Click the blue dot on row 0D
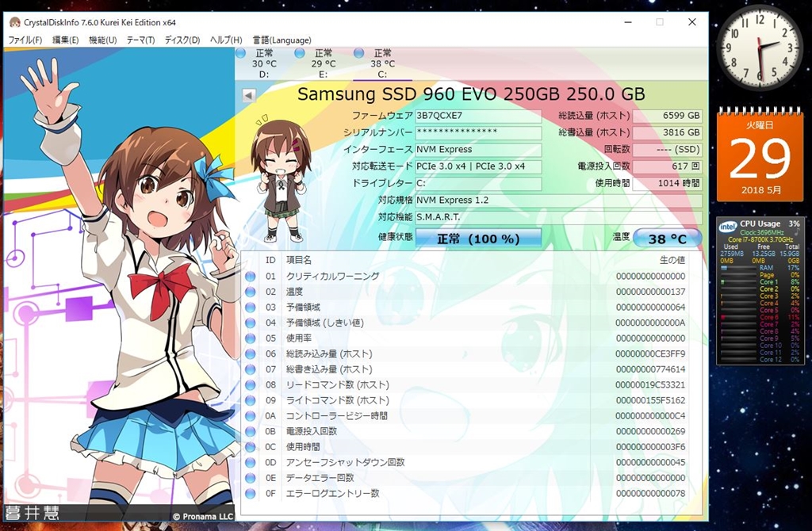The height and width of the screenshot is (531, 812). [x=250, y=463]
